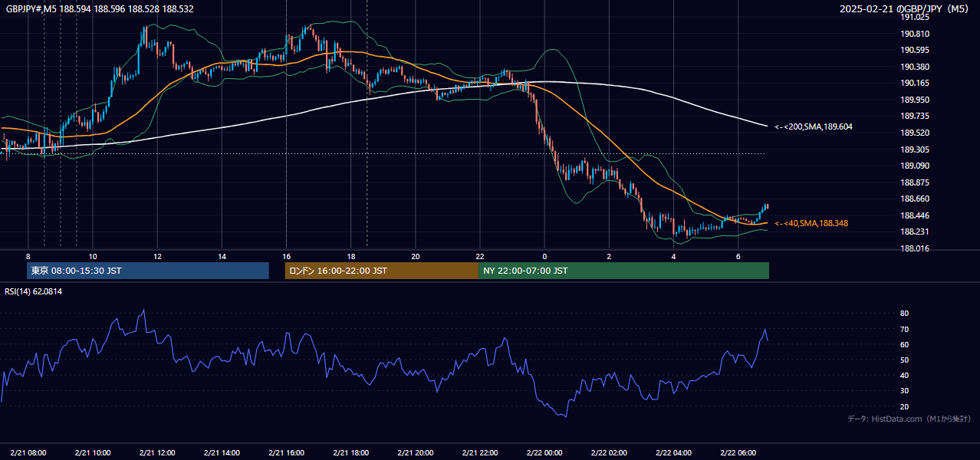This screenshot has width=980, height=460.
Task: Click RSI scale value 40
Action: 904,375
